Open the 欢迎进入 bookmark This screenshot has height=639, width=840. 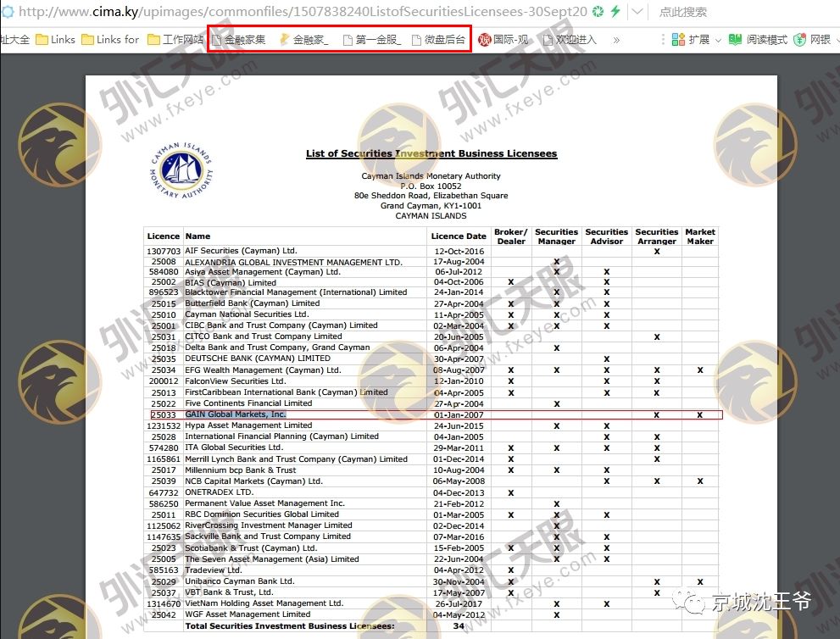[x=570, y=40]
